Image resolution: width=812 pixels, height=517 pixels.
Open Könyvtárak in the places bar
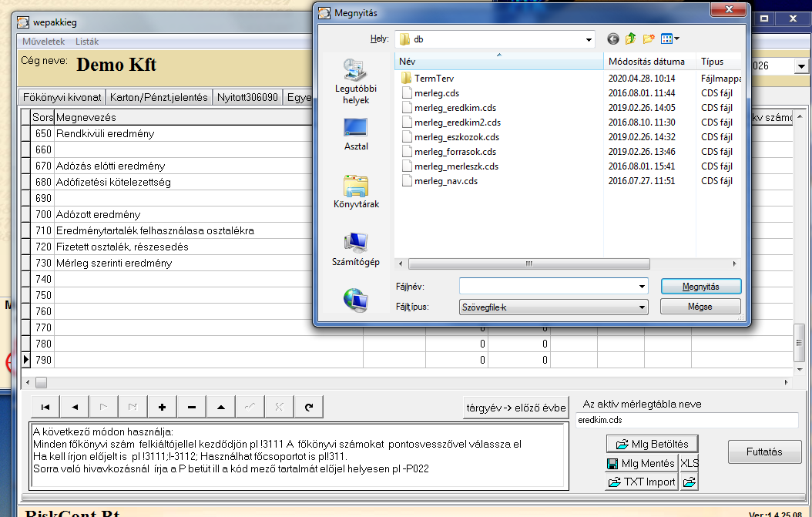(x=356, y=192)
